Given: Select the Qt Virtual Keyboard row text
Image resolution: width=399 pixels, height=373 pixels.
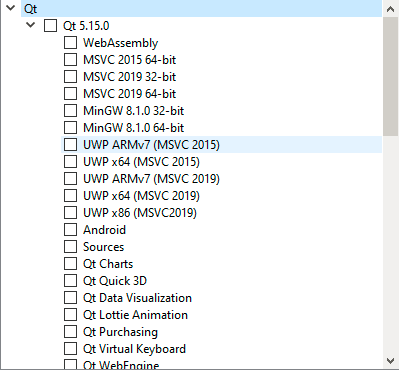Looking at the screenshot, I should point(134,349).
